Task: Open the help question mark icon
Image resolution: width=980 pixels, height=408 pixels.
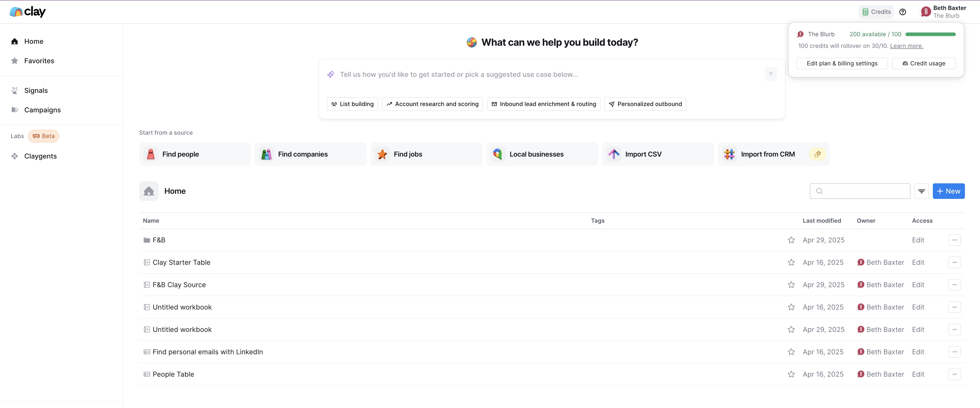Action: click(902, 12)
